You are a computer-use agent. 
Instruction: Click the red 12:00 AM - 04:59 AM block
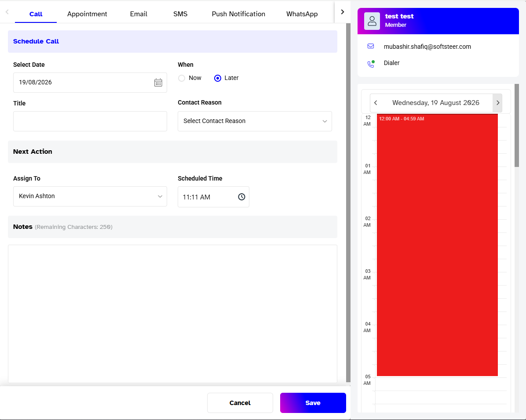click(437, 245)
